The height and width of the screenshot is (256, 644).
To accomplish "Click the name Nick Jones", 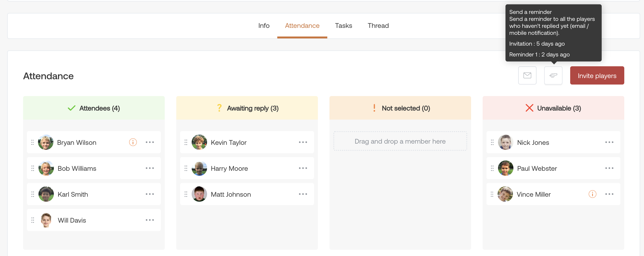I will (x=533, y=143).
